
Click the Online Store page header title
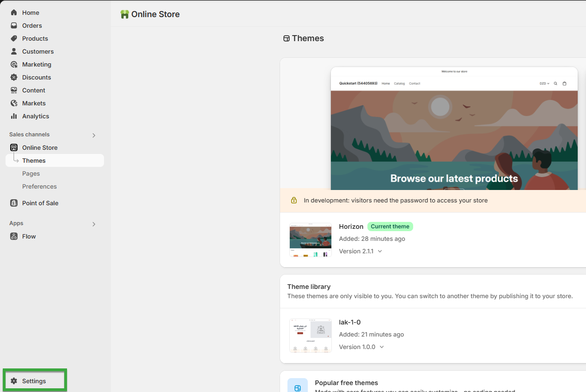pos(155,14)
